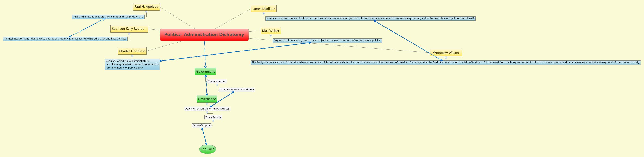Click the green Populace oval node
The image size is (644, 157).
(208, 149)
